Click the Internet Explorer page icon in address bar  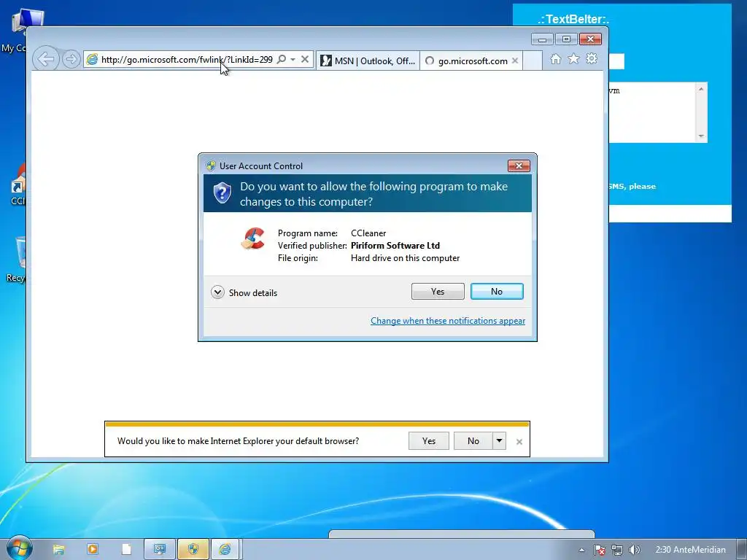pos(92,60)
